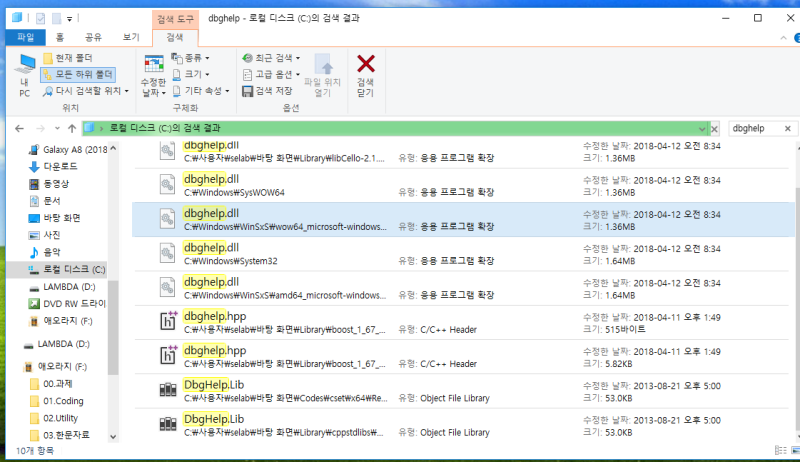This screenshot has height=462, width=800.
Task: Clear the dbghelp search box text
Action: (789, 129)
